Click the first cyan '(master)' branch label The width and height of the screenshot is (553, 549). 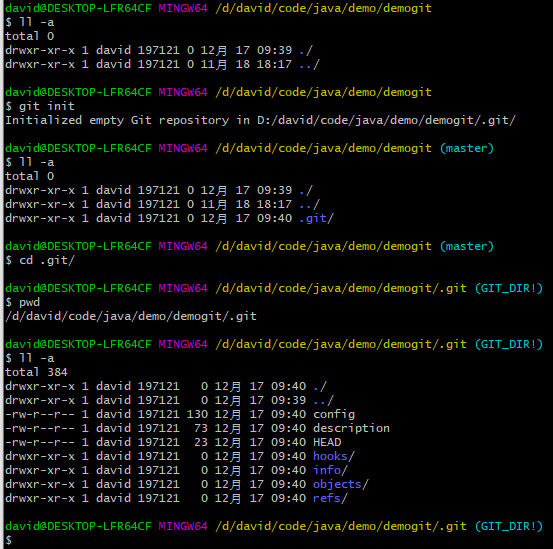coord(467,148)
